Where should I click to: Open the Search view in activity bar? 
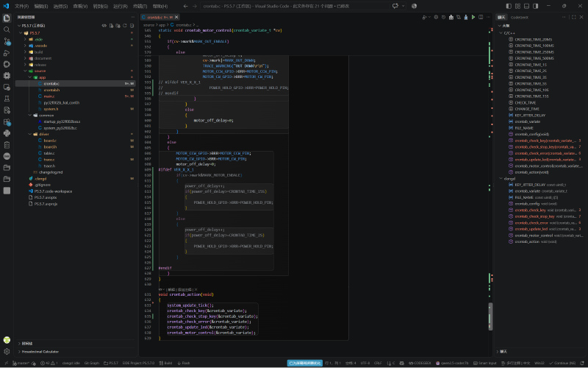click(7, 29)
